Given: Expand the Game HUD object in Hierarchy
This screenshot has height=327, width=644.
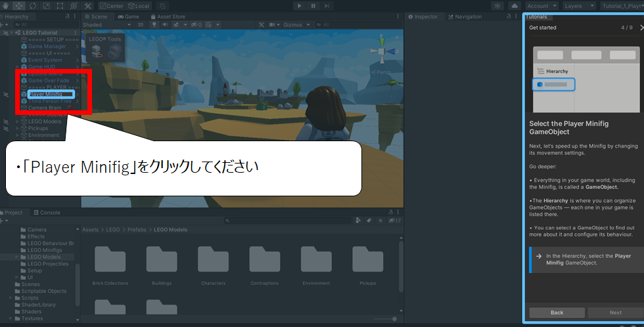Looking at the screenshot, I should point(17,66).
